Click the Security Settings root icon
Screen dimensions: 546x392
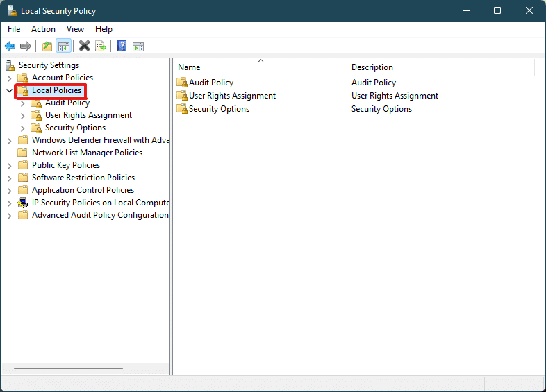coord(10,65)
